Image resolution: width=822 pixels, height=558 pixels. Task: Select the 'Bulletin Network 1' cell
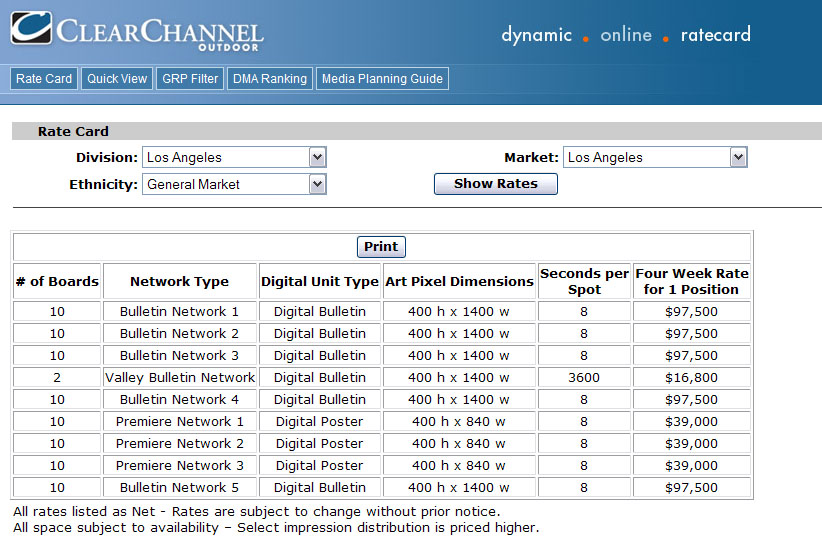(x=180, y=312)
